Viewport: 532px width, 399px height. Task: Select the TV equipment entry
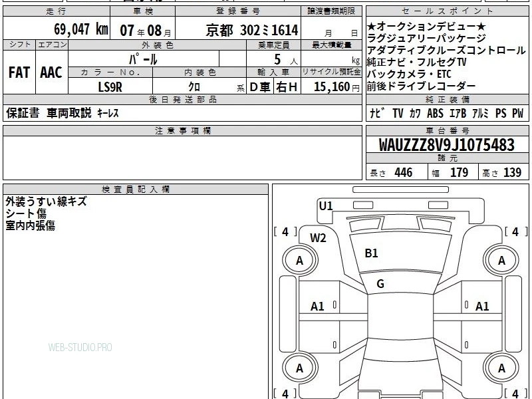(398, 113)
